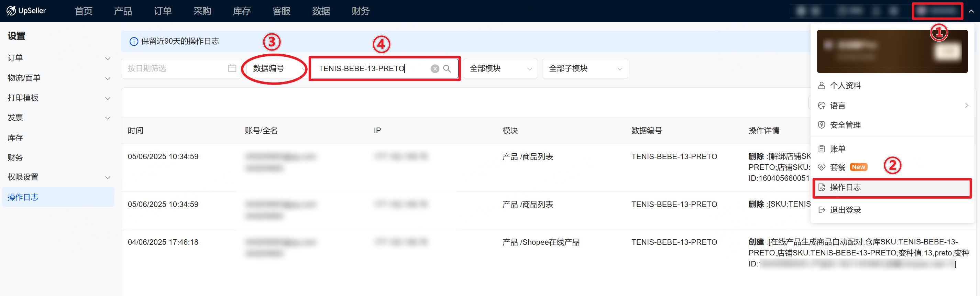This screenshot has width=980, height=296.
Task: Open the 订单 orders menu
Action: pyautogui.click(x=163, y=11)
